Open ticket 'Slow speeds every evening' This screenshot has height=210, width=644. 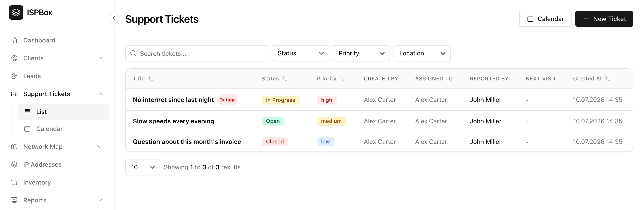(x=174, y=121)
